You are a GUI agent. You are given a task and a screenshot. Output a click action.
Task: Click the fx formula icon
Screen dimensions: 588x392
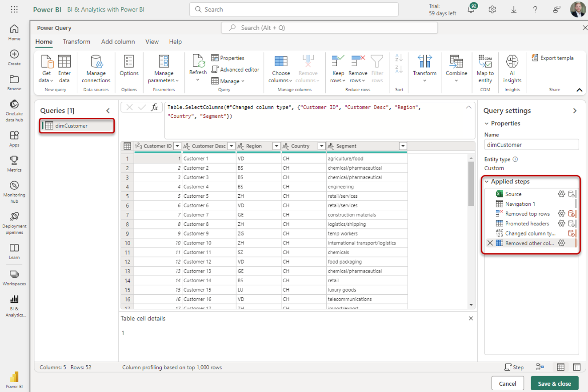click(155, 107)
